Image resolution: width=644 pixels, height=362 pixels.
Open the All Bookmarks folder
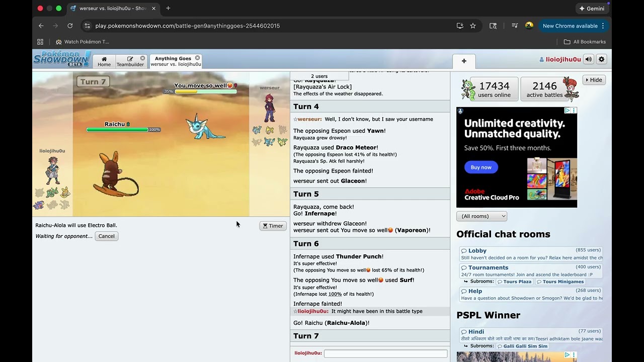pos(585,42)
